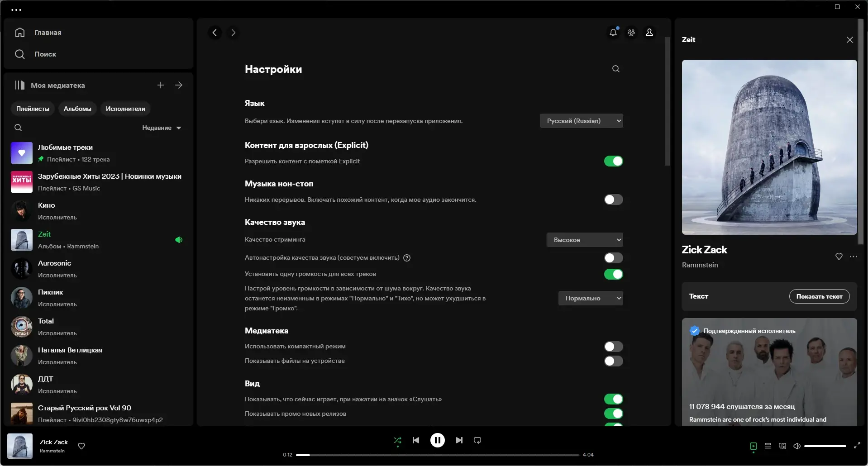Enable the non-stop music toggle
This screenshot has height=466, width=868.
point(614,200)
